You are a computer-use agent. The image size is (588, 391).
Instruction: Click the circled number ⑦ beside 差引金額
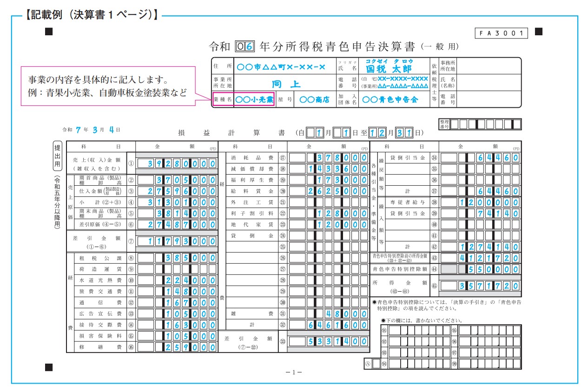(x=131, y=241)
